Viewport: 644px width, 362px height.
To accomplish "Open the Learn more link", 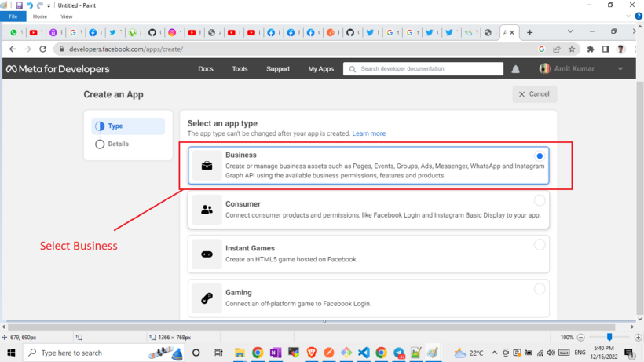I will [368, 133].
